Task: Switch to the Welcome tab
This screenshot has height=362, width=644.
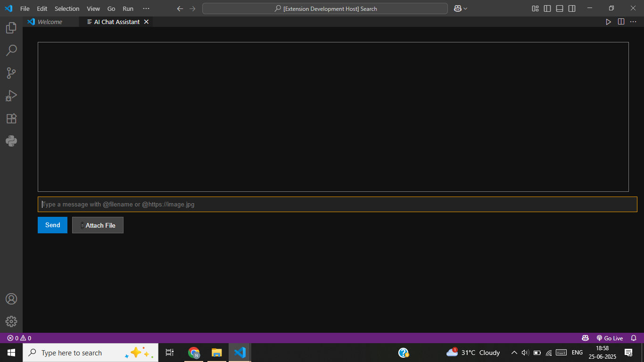Action: [x=50, y=22]
